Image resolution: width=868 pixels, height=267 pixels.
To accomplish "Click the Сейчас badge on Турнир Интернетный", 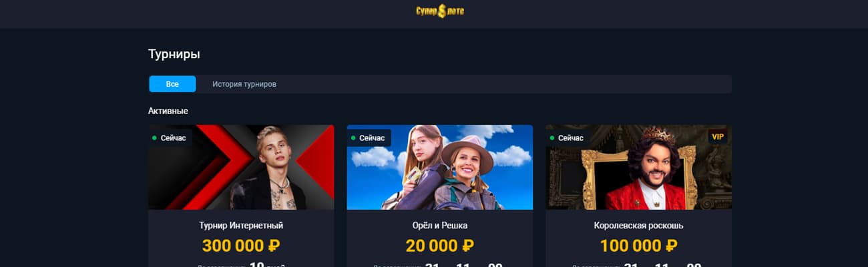I will pyautogui.click(x=170, y=138).
